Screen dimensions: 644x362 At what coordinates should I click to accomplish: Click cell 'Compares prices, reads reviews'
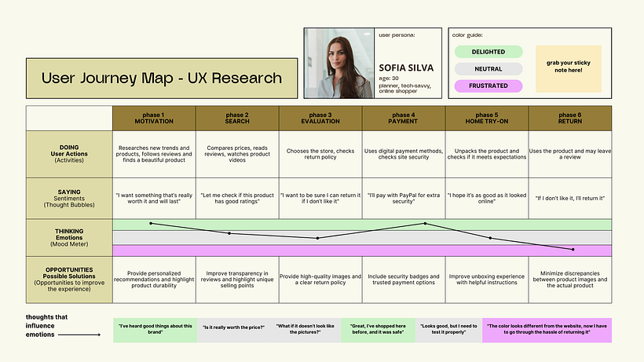(237, 154)
